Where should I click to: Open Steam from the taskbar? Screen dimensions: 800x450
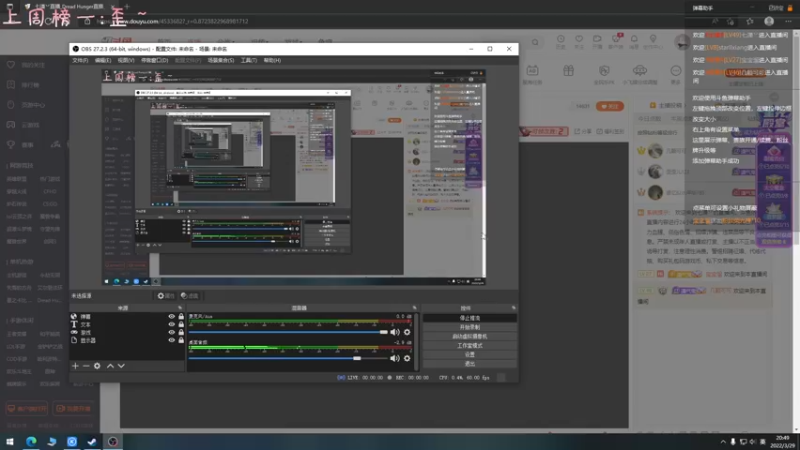click(x=92, y=441)
